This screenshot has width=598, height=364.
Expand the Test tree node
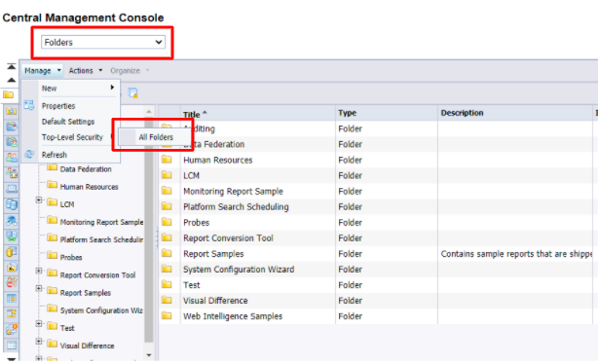(x=39, y=323)
